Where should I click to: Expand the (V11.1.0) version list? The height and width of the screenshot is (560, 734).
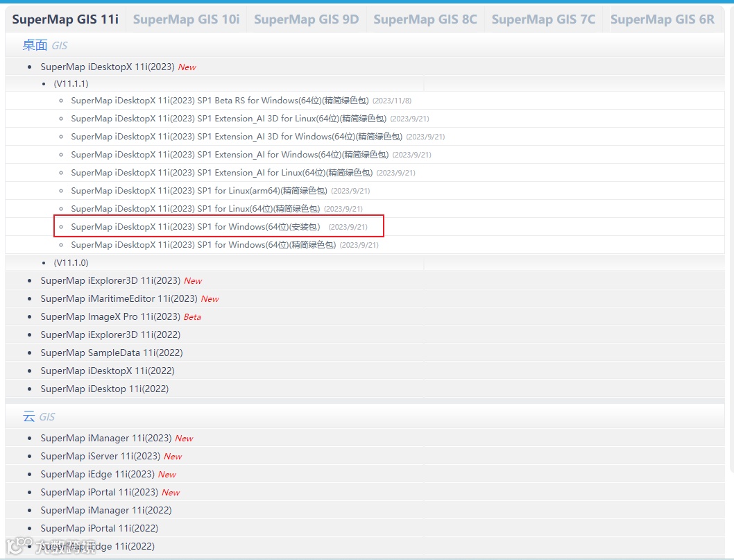pos(71,263)
